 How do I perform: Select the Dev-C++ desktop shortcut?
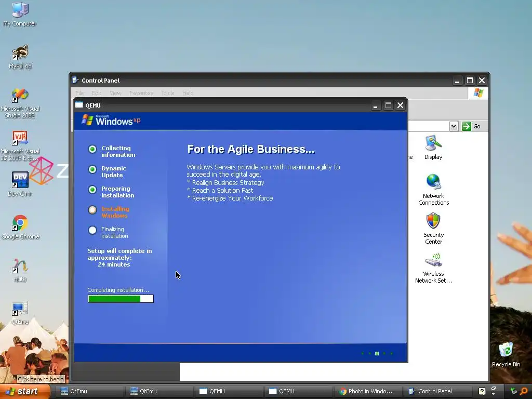click(x=20, y=184)
